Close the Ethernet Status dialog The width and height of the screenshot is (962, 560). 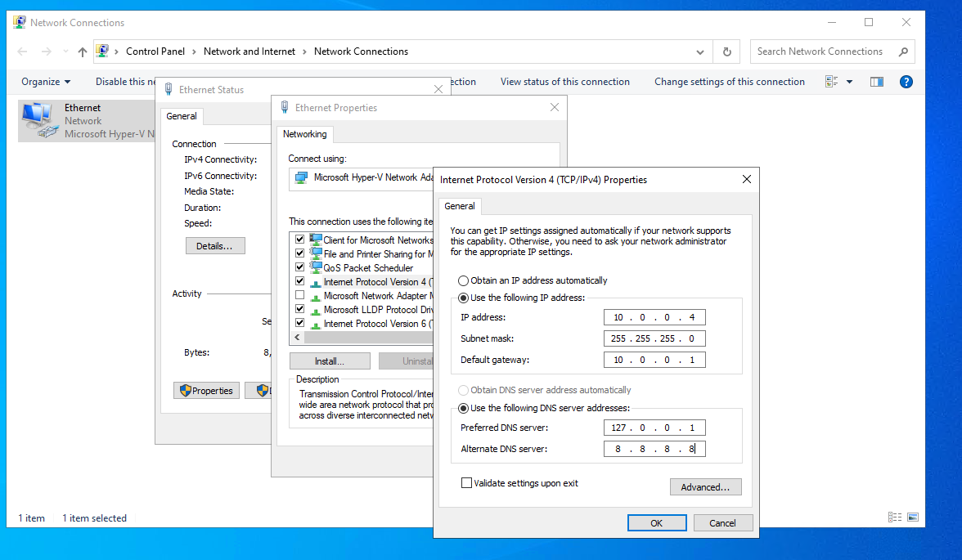[438, 90]
